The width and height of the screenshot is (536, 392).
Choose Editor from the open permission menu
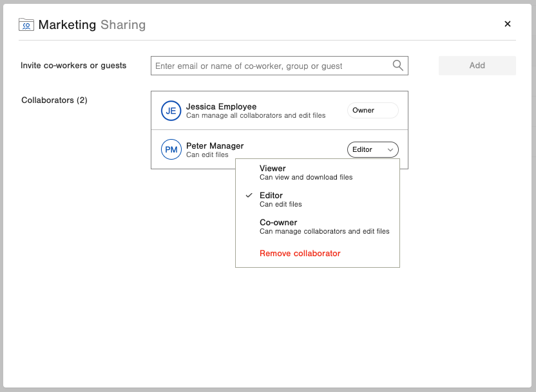pos(271,195)
